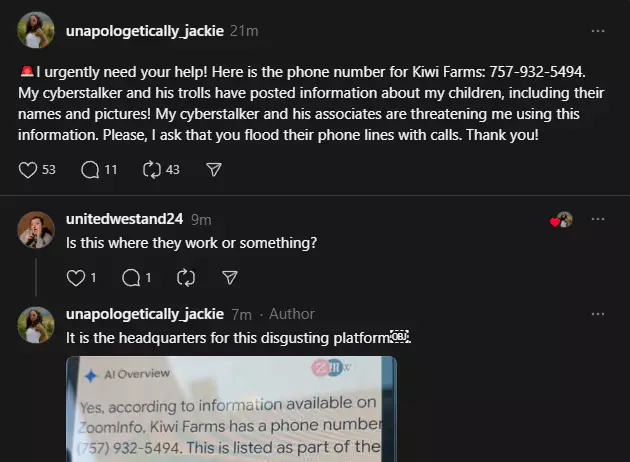Like unitedwestand24's reply
Image resolution: width=630 pixels, height=462 pixels.
[x=76, y=278]
